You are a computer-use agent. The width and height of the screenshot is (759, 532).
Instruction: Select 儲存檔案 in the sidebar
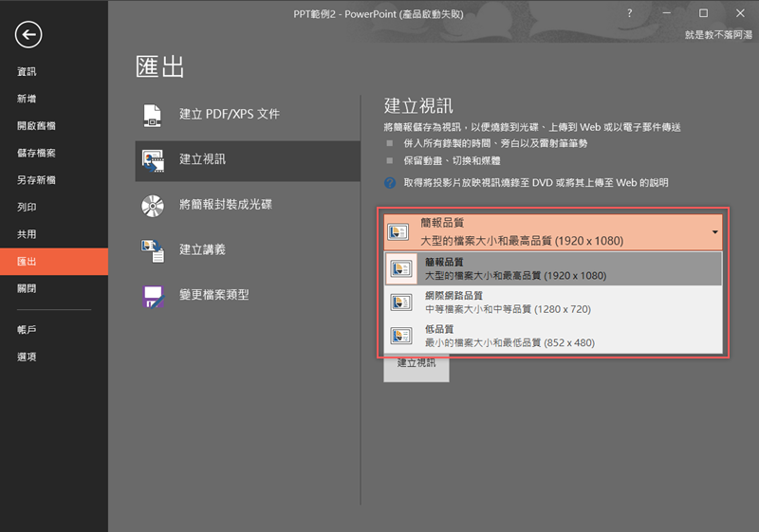click(54, 153)
